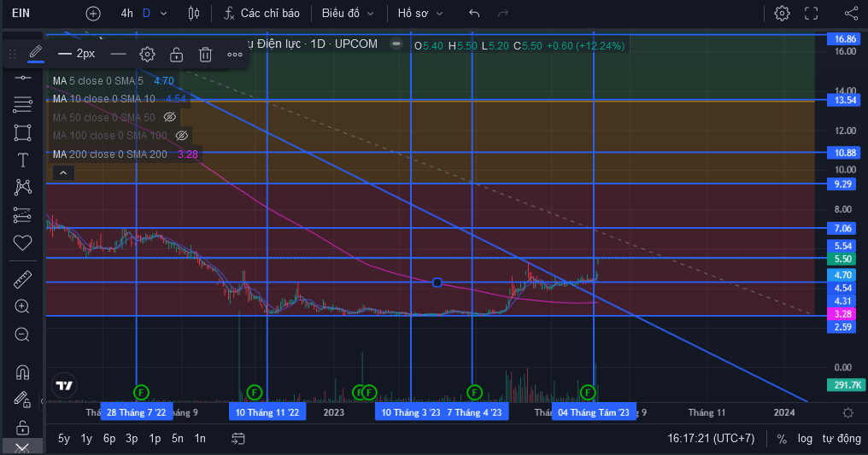Select the 1y range button

click(86, 439)
